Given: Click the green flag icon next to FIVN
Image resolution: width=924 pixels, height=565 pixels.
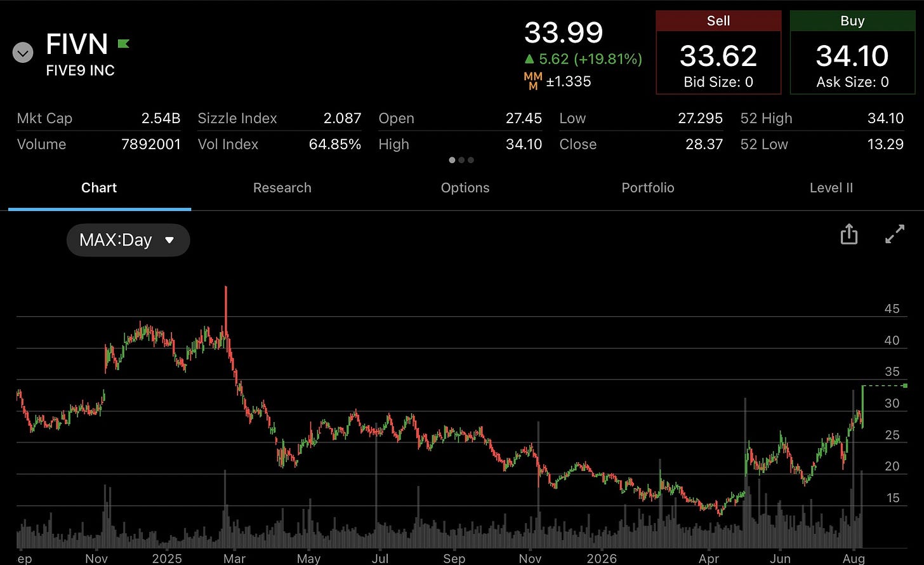Looking at the screenshot, I should point(123,44).
